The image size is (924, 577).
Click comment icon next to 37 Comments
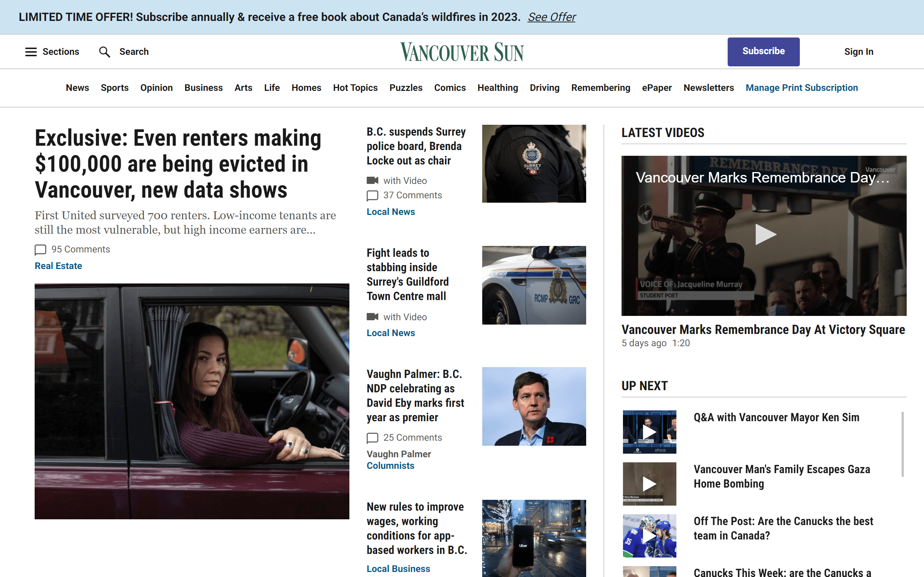point(372,195)
